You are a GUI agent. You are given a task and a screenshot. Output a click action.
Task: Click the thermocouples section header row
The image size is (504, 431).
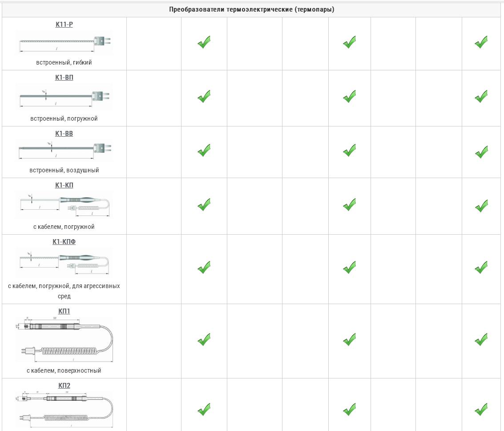tap(251, 10)
